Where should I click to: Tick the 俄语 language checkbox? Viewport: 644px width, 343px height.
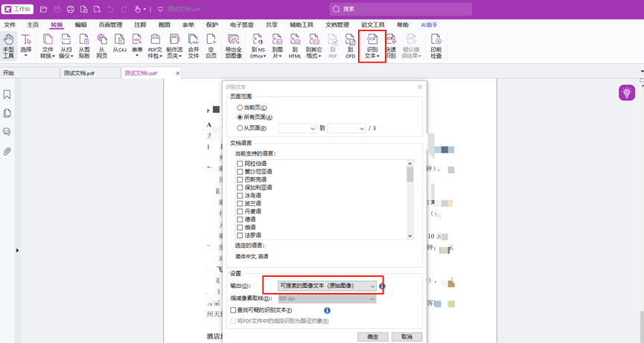[x=240, y=228]
